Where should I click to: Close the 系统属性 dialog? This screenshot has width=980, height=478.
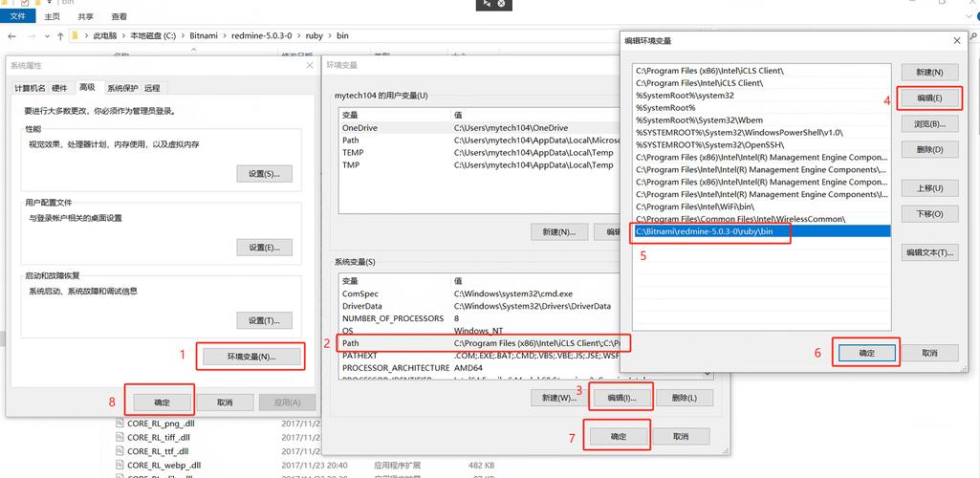pyautogui.click(x=310, y=65)
